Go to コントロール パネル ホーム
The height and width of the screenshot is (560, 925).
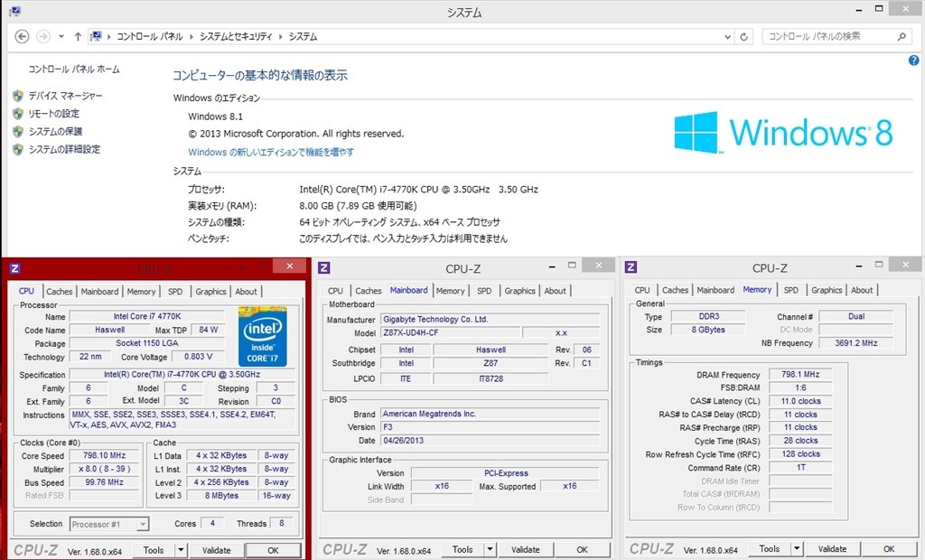click(74, 69)
